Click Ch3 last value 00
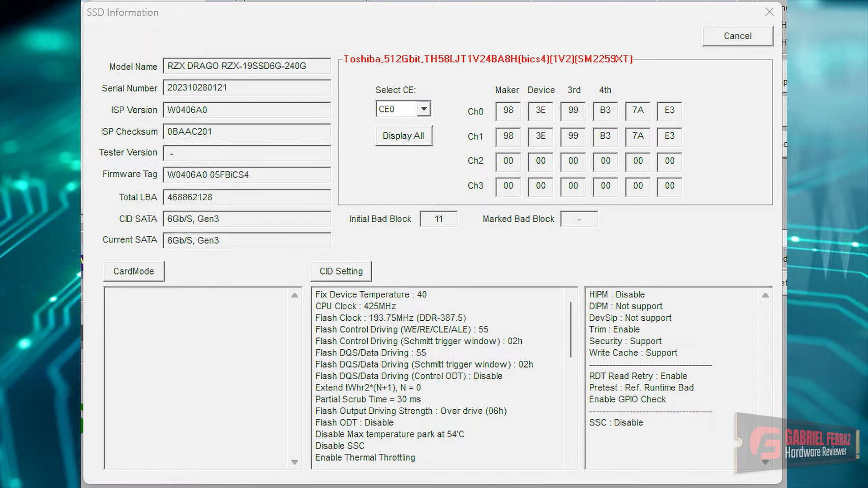868x488 pixels. (670, 186)
